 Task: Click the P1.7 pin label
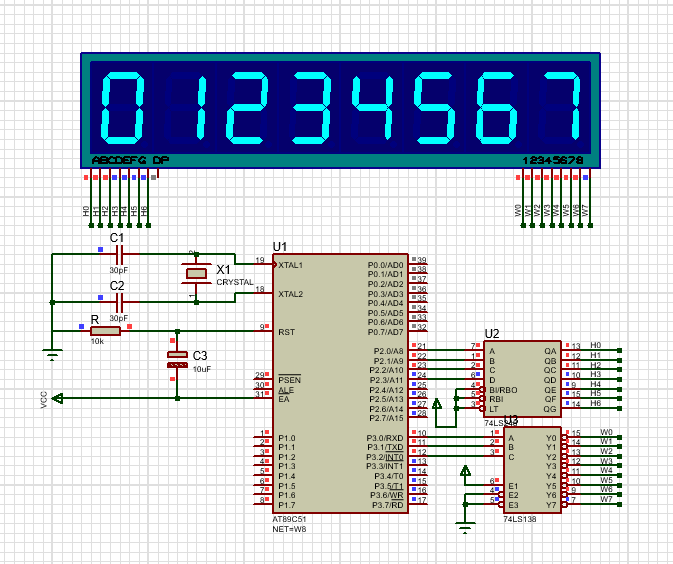pos(287,505)
